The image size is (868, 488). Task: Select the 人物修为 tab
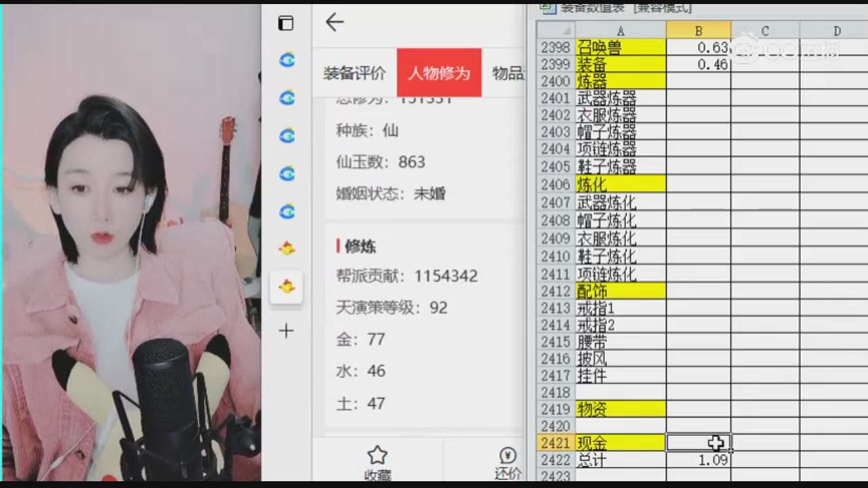(439, 73)
